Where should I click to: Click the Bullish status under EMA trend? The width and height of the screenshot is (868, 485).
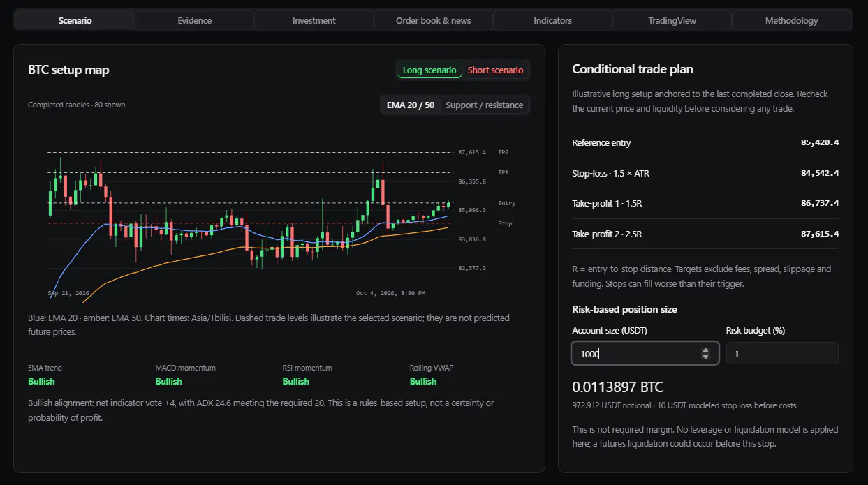[41, 381]
